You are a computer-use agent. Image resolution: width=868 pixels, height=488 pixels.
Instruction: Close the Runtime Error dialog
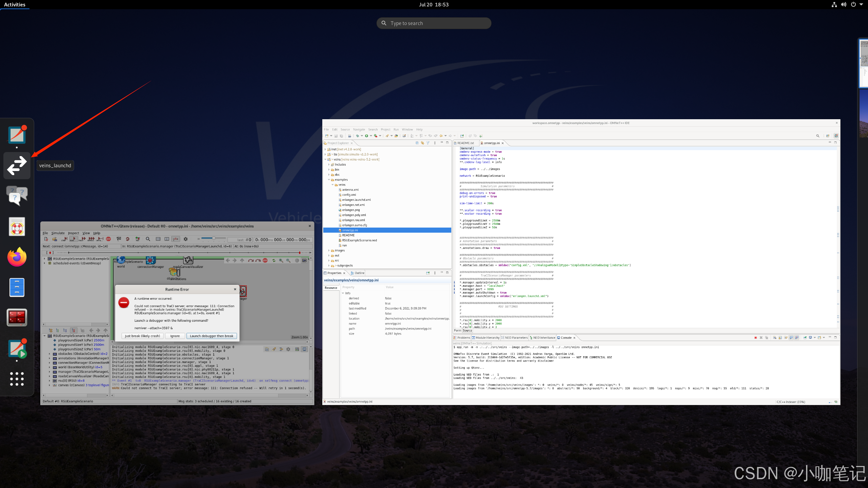[x=235, y=289]
